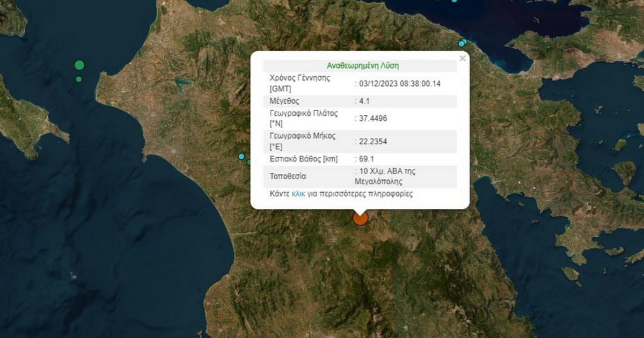Click the cyan marker cluster on the northern coast

[462, 43]
